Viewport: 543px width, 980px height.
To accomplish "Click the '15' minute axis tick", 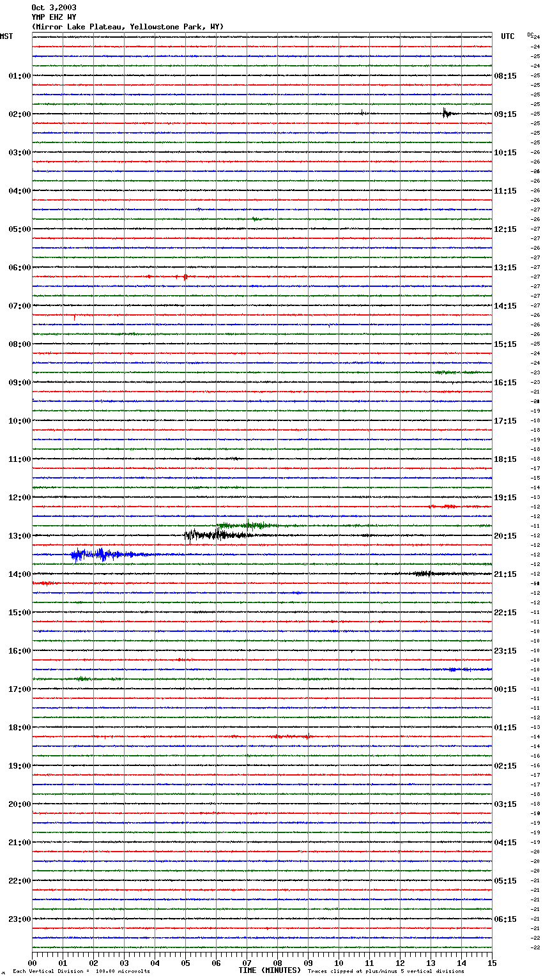I will [492, 963].
